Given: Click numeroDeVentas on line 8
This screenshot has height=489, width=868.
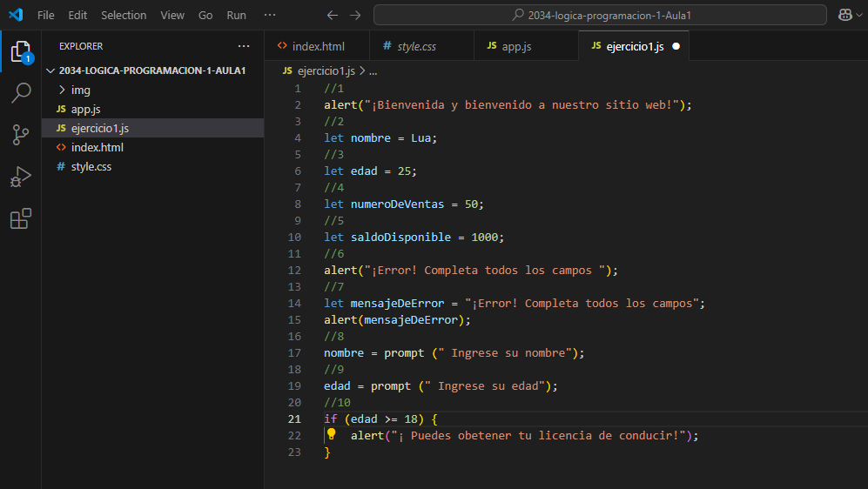Looking at the screenshot, I should tap(397, 204).
